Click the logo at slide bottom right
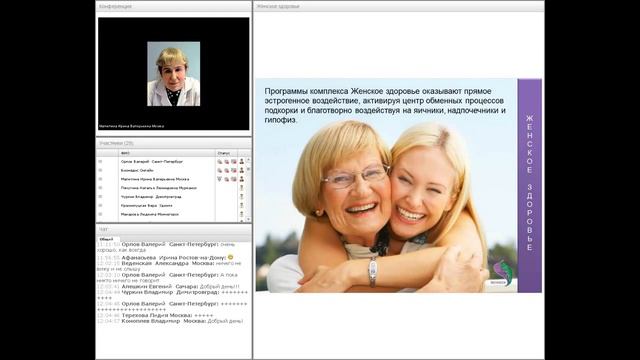 500,273
